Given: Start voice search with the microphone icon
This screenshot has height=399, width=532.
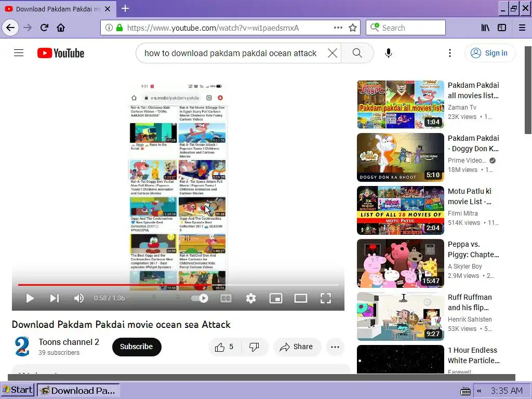Looking at the screenshot, I should (x=389, y=53).
